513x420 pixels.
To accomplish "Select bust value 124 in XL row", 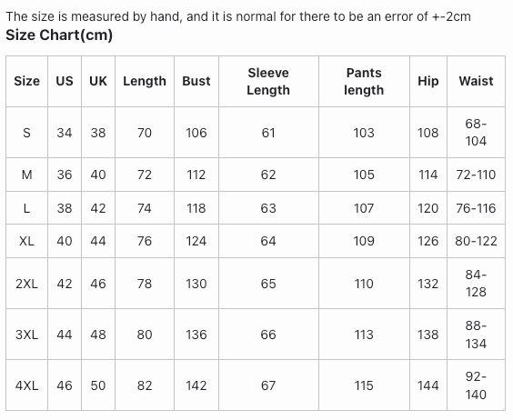I will 196,241.
